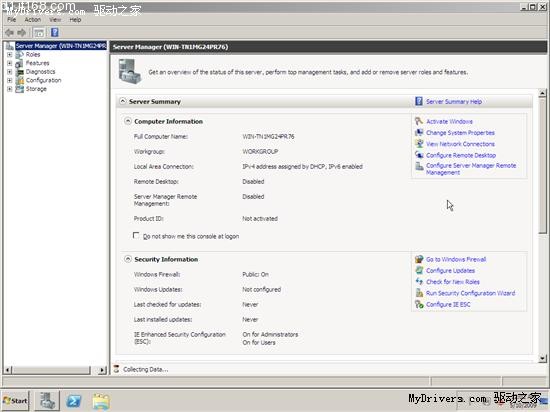
Task: Select the Diagnostics tree item label
Action: point(41,72)
